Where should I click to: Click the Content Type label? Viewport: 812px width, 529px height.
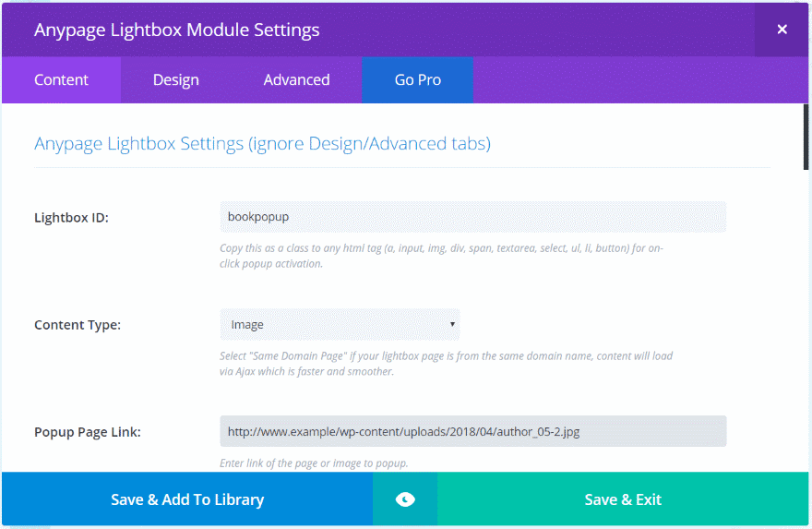78,325
